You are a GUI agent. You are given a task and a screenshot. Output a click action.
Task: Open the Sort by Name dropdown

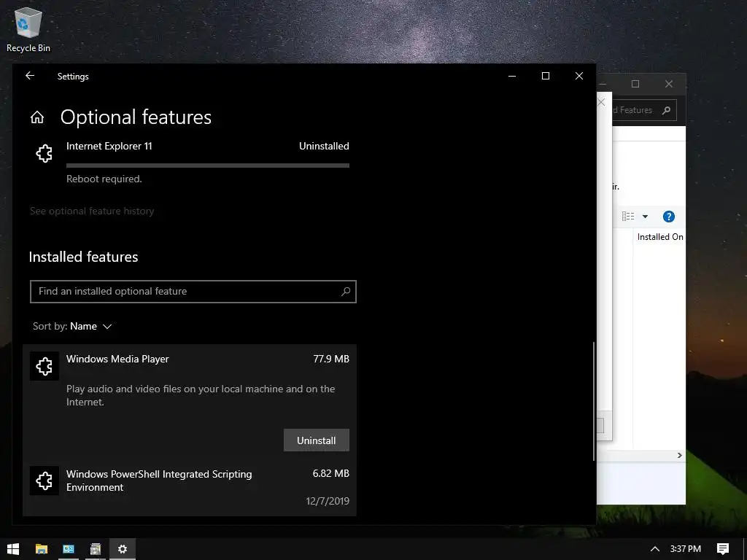click(72, 326)
